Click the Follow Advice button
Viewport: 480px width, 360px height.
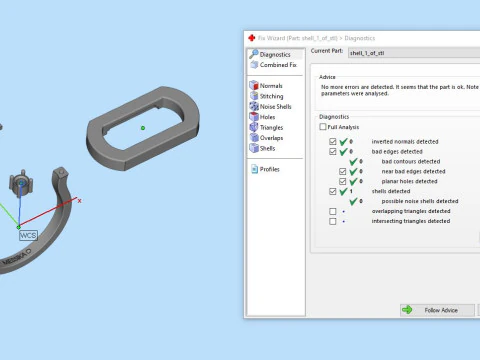[437, 310]
